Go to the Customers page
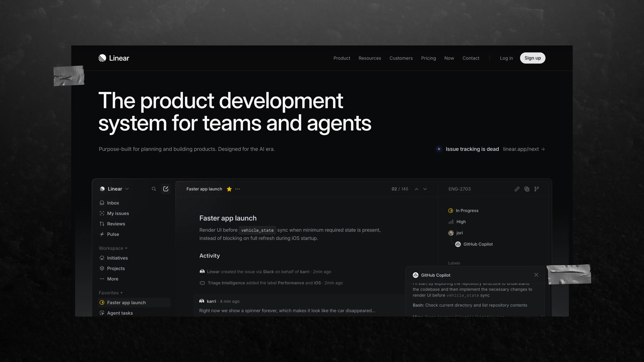Viewport: 644px width, 362px height. (401, 58)
